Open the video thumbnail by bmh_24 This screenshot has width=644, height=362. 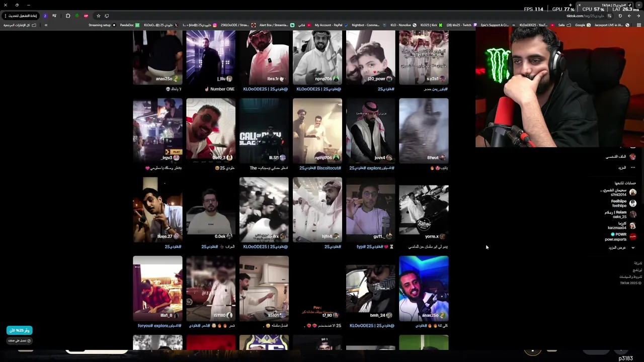pos(370,288)
